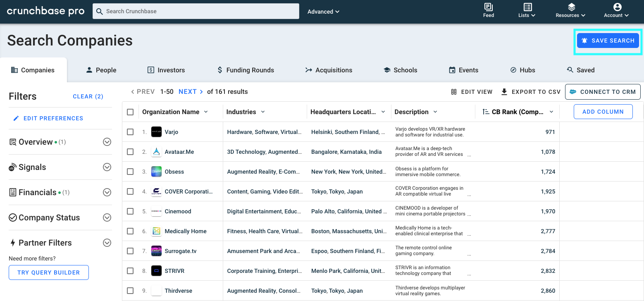Open the Medically Home name link
This screenshot has width=644, height=301.
(x=186, y=231)
